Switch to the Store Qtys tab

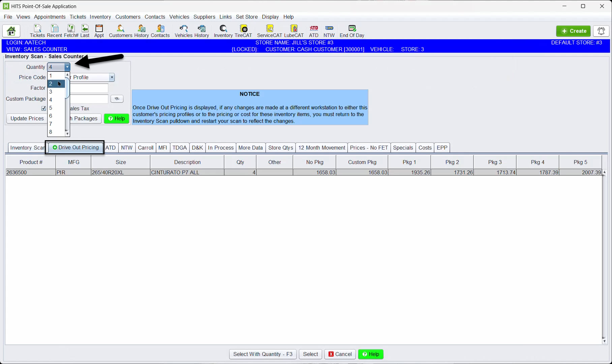point(280,148)
